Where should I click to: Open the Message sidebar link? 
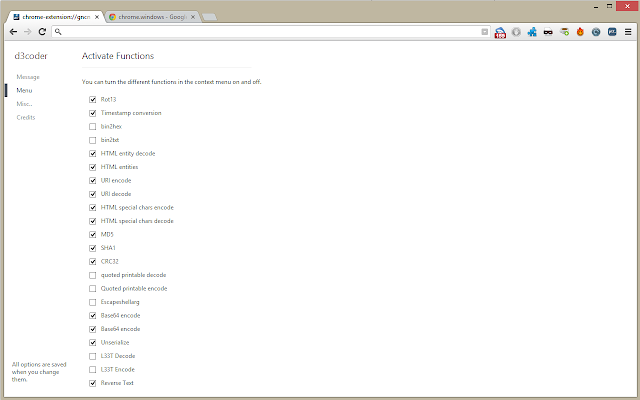28,77
